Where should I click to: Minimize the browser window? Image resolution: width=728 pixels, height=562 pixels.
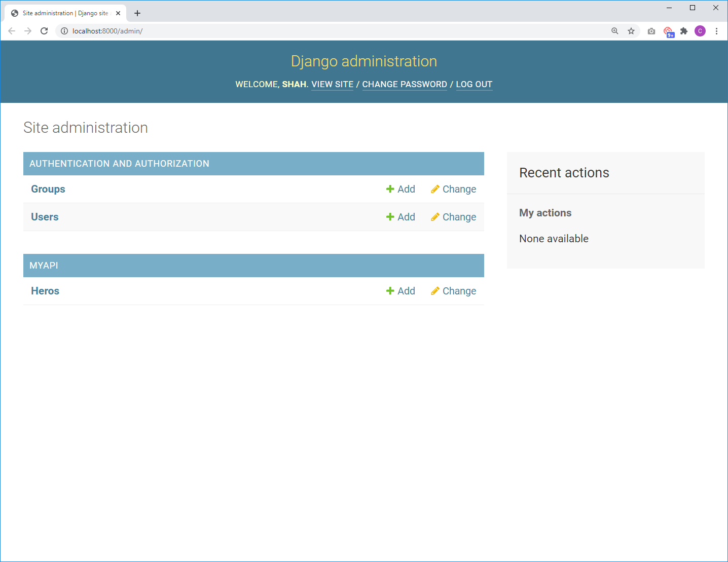pos(669,8)
